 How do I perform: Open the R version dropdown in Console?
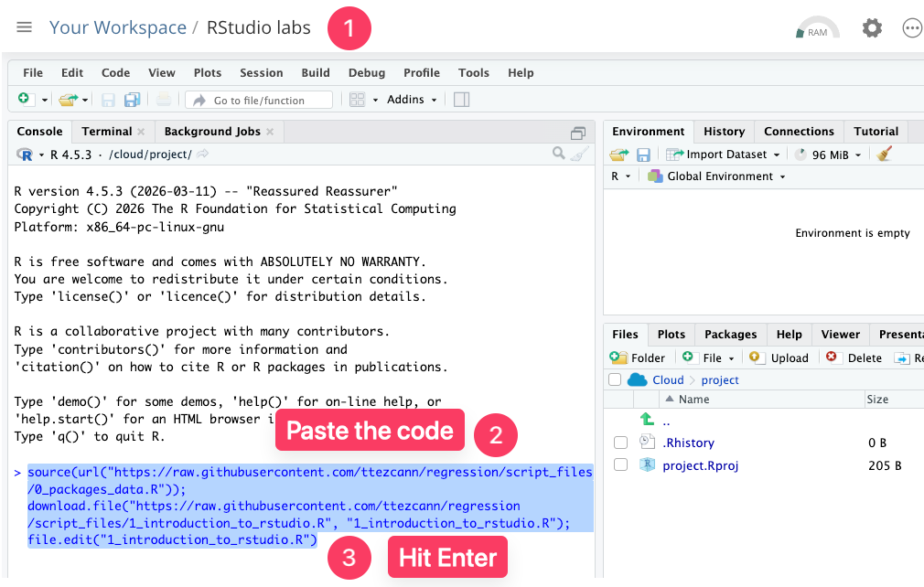[41, 155]
